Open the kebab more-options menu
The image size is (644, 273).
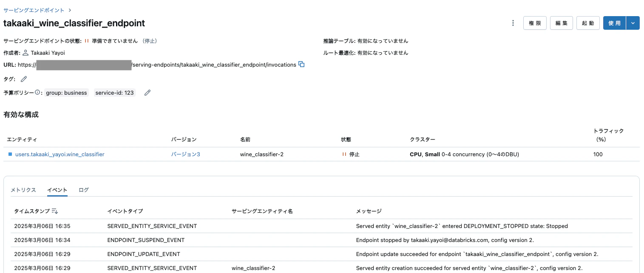click(x=513, y=23)
